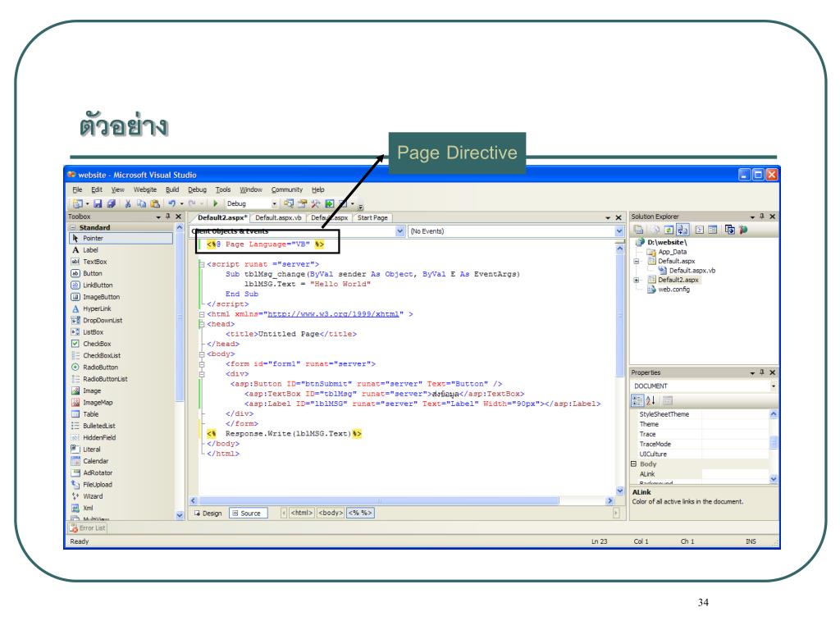The width and height of the screenshot is (840, 630).
Task: Click the Save All toolbar icon
Action: (112, 203)
